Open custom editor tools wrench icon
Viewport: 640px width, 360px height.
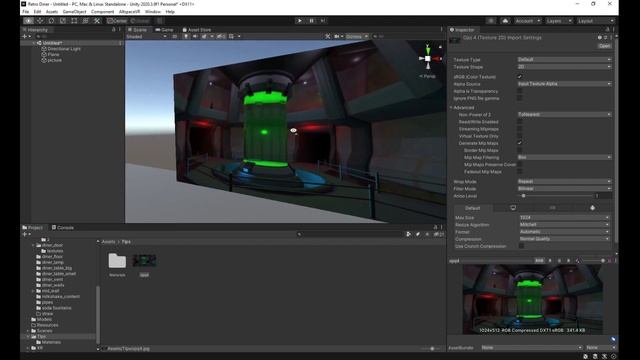click(97, 21)
